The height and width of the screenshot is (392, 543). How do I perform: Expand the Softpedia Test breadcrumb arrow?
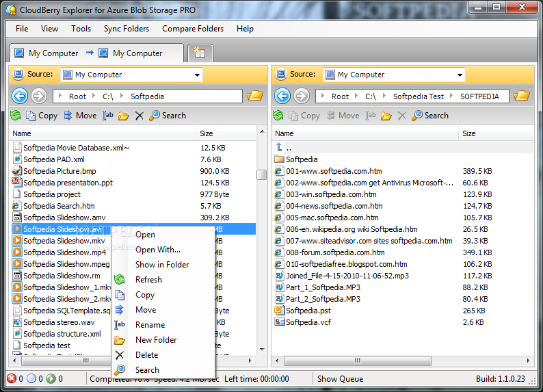pos(384,96)
